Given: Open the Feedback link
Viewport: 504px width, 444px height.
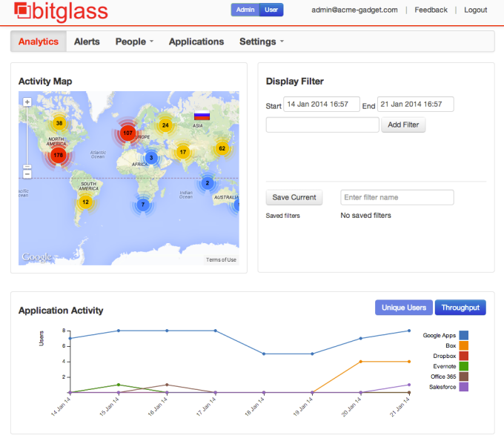Looking at the screenshot, I should pyautogui.click(x=431, y=10).
